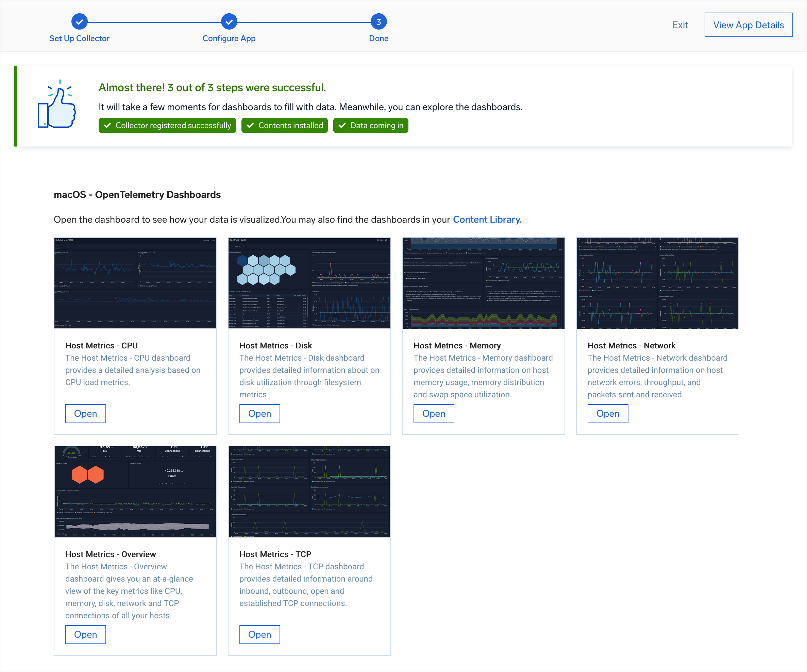Expand the Configure App step details
807x672 pixels.
tap(229, 21)
